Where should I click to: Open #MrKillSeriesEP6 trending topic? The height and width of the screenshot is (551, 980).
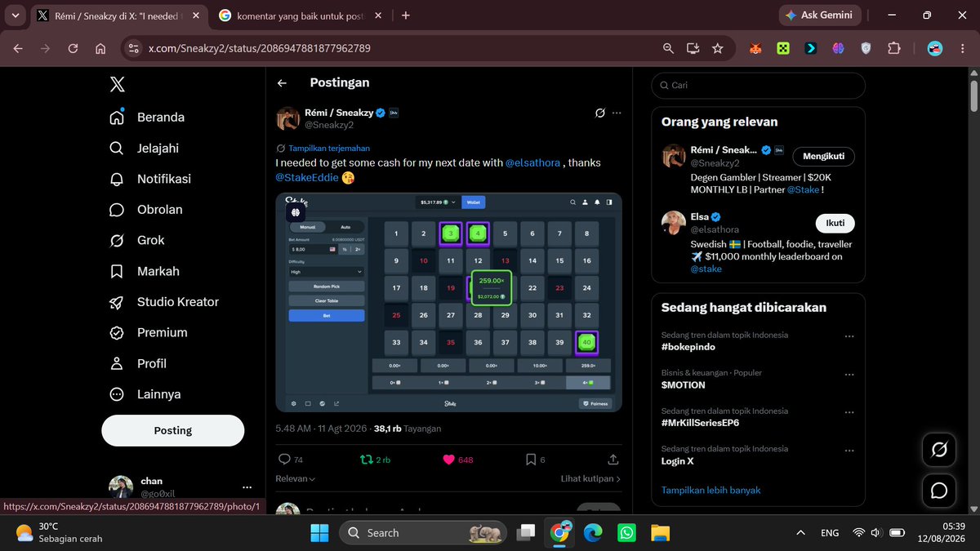coord(700,423)
